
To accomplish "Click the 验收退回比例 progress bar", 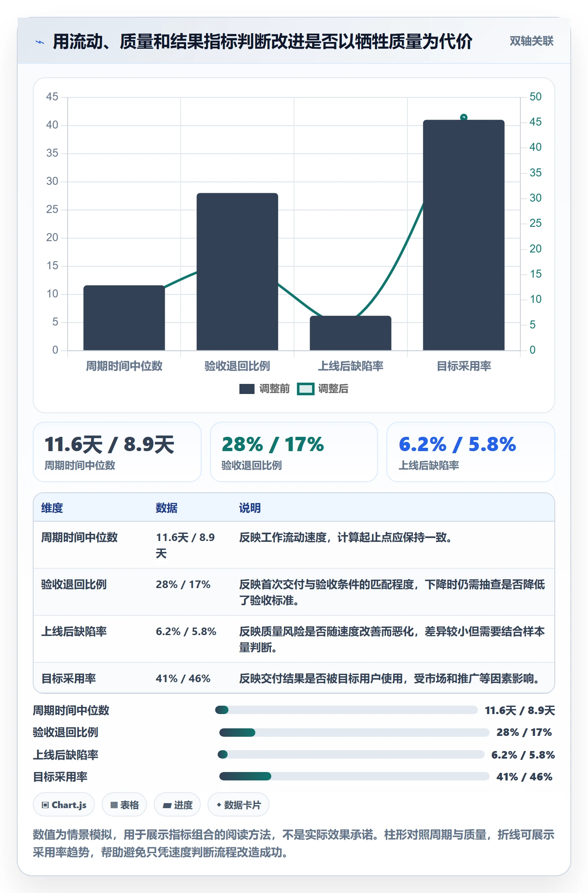I will pos(354,733).
